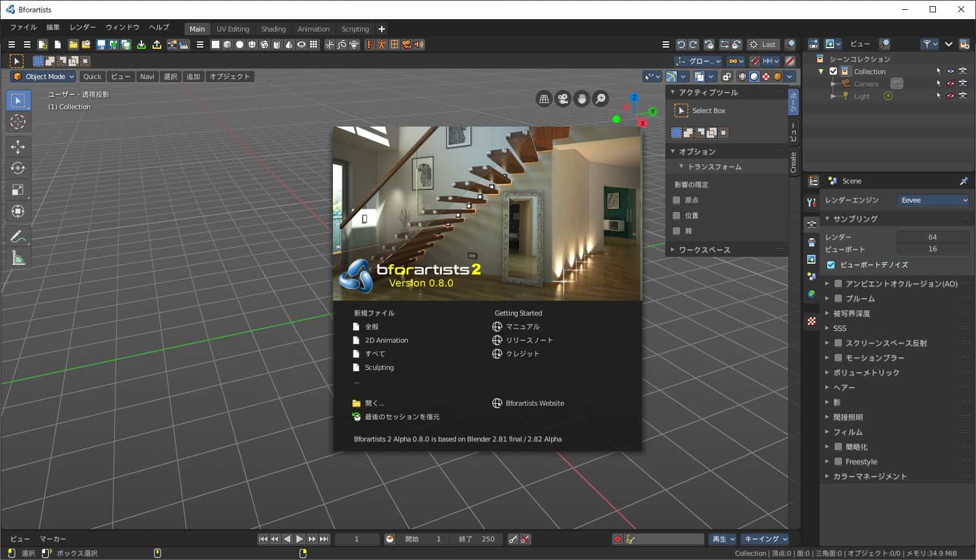Open the 再生 playback dropdown
Image resolution: width=976 pixels, height=560 pixels.
[x=723, y=539]
